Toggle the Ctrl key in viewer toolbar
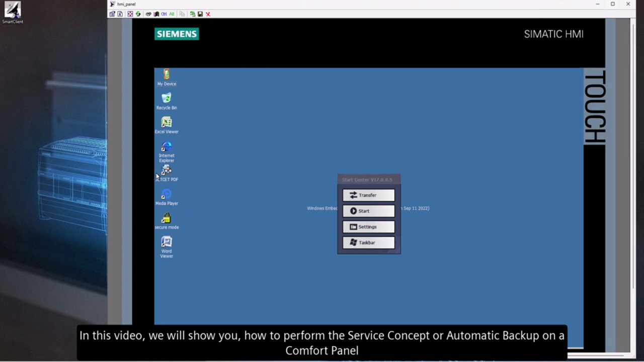Viewport: 644px width, 362px height. click(x=164, y=14)
